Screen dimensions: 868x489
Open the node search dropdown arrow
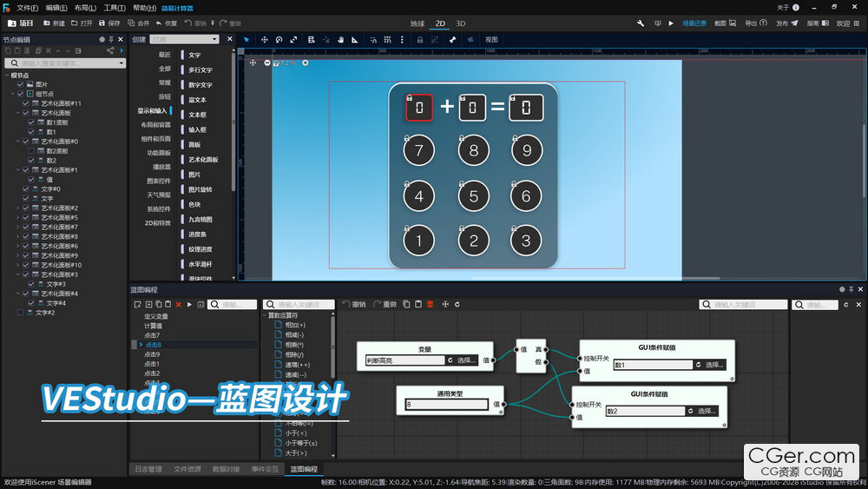point(122,63)
